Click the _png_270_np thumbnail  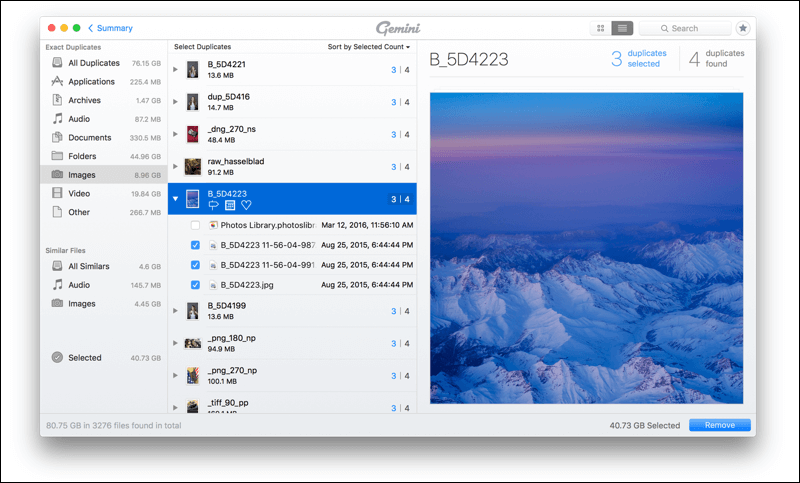pos(192,375)
